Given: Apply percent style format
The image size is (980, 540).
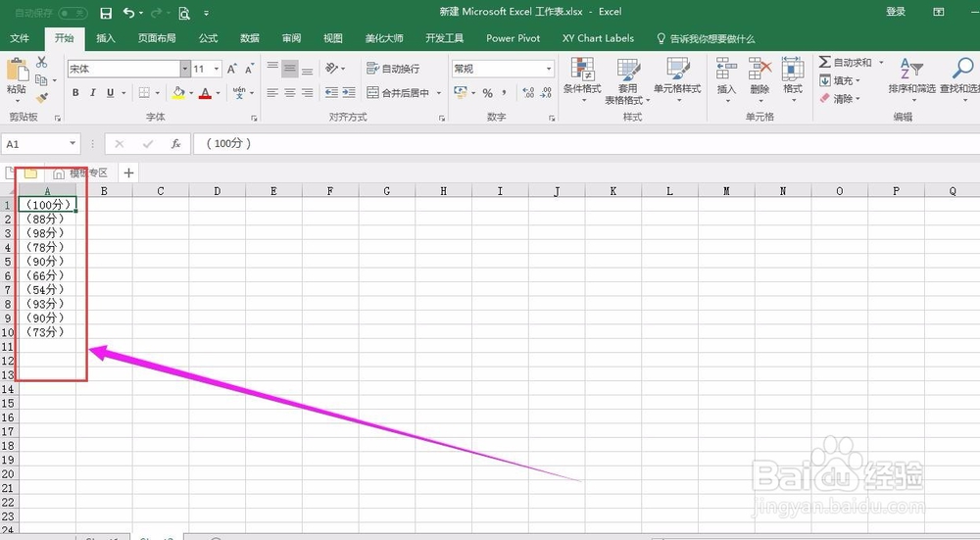Looking at the screenshot, I should (x=487, y=92).
